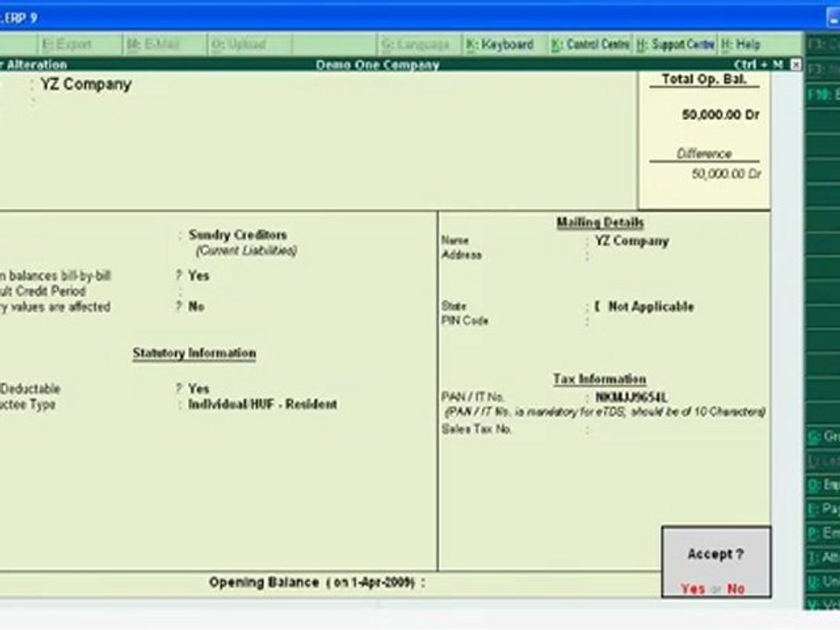This screenshot has width=840, height=630.
Task: Change the Sundry Creditors group field
Action: 237,234
